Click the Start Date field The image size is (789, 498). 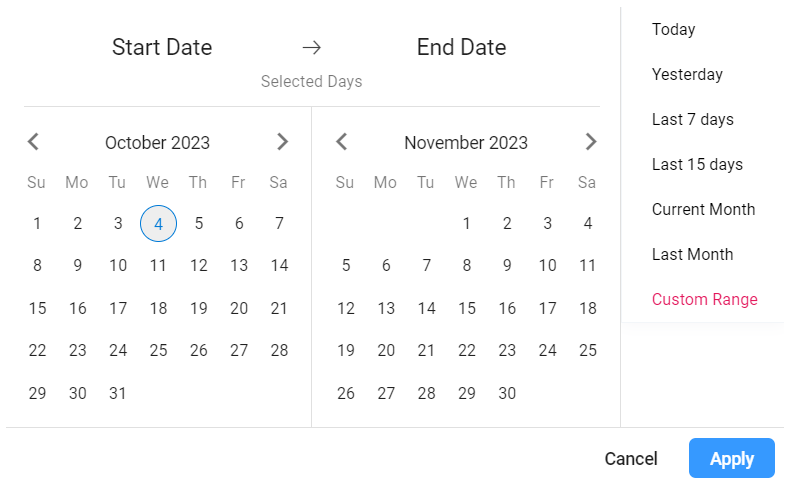[162, 48]
